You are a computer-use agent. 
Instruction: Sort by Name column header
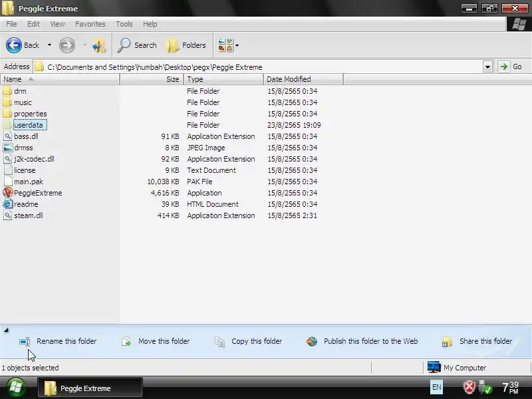coord(60,79)
